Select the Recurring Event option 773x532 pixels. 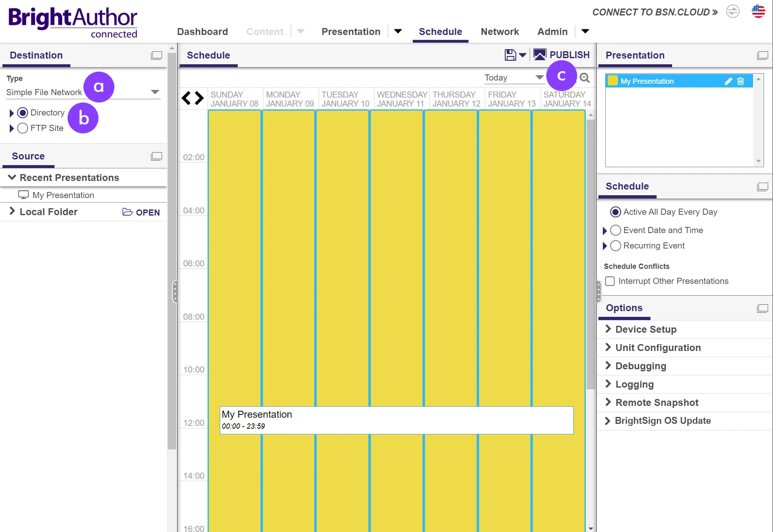pos(615,246)
